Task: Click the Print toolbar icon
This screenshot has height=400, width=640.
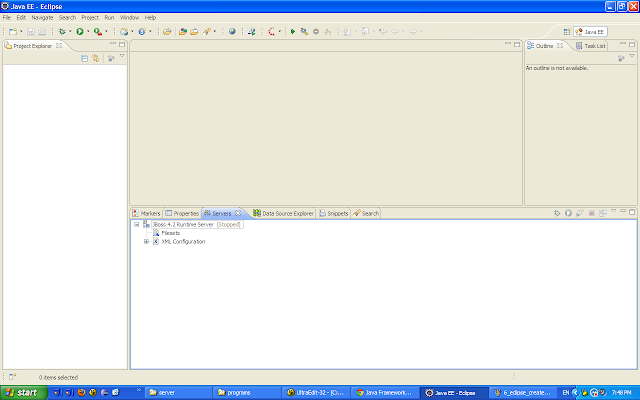Action: [42, 31]
